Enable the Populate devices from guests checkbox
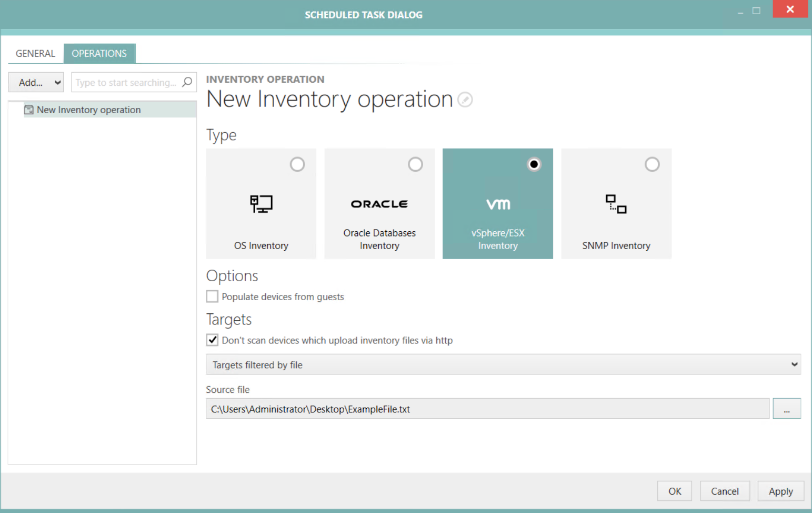The image size is (812, 513). pyautogui.click(x=212, y=296)
